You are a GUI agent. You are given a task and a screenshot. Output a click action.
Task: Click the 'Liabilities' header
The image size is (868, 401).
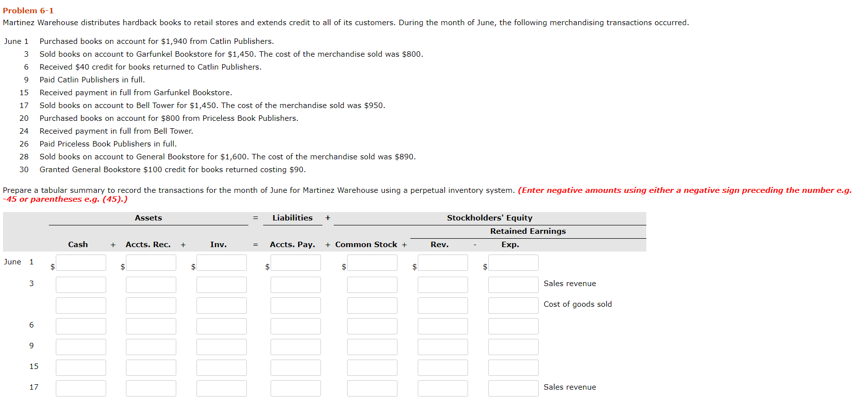[292, 218]
